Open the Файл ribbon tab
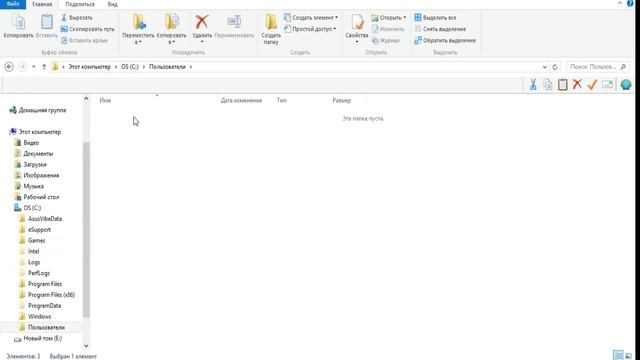 [13, 4]
